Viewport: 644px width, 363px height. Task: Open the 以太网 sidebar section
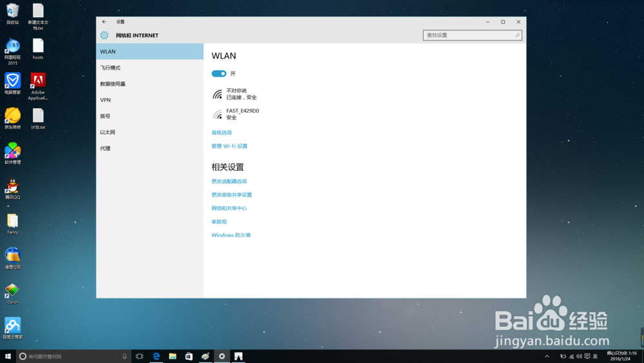[150, 132]
